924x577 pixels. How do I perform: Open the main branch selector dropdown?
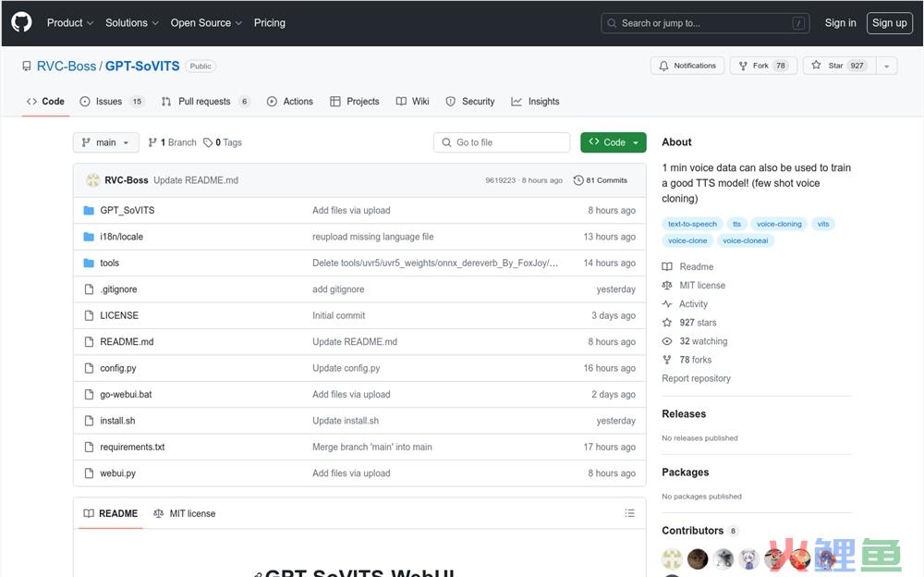point(106,142)
